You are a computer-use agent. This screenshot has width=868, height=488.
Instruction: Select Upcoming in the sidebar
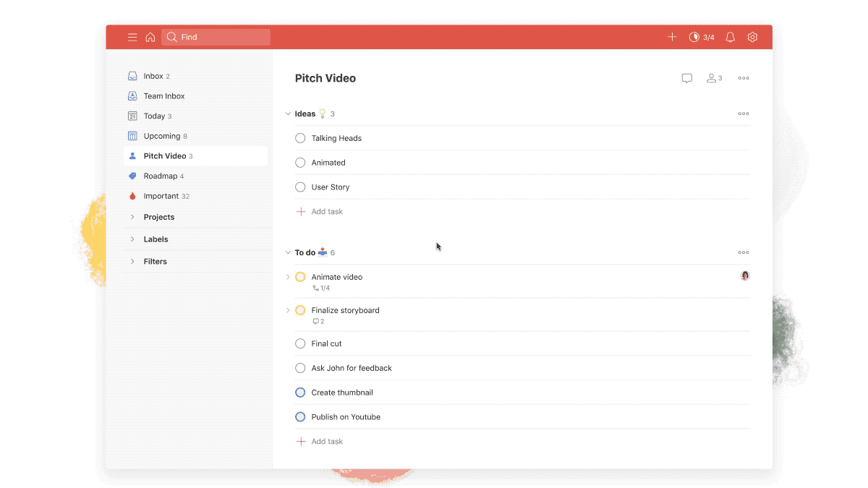point(161,136)
